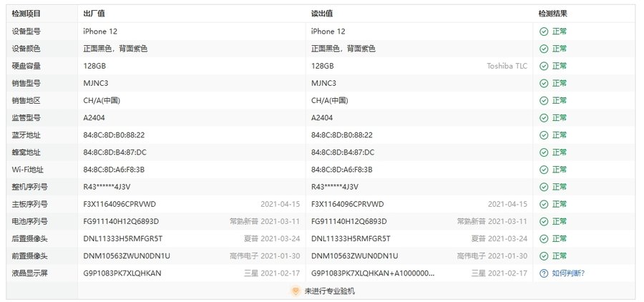Screen dimensions: 644x302
Task: Click the green check icon in 蓝牙地址 row
Action: 544,135
